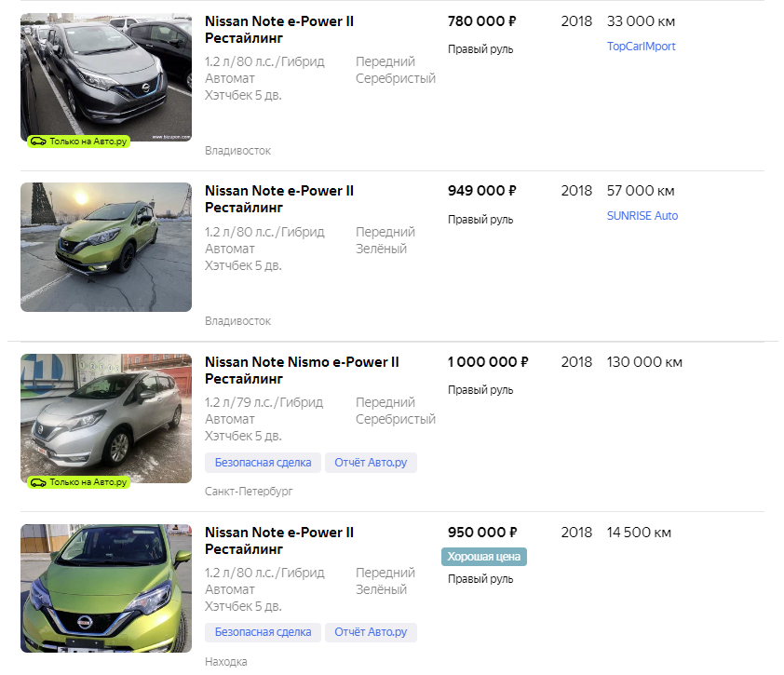Click 'Отчёт Авто.ру' on the Nismo listing
Image resolution: width=784 pixels, height=675 pixels.
(x=371, y=463)
